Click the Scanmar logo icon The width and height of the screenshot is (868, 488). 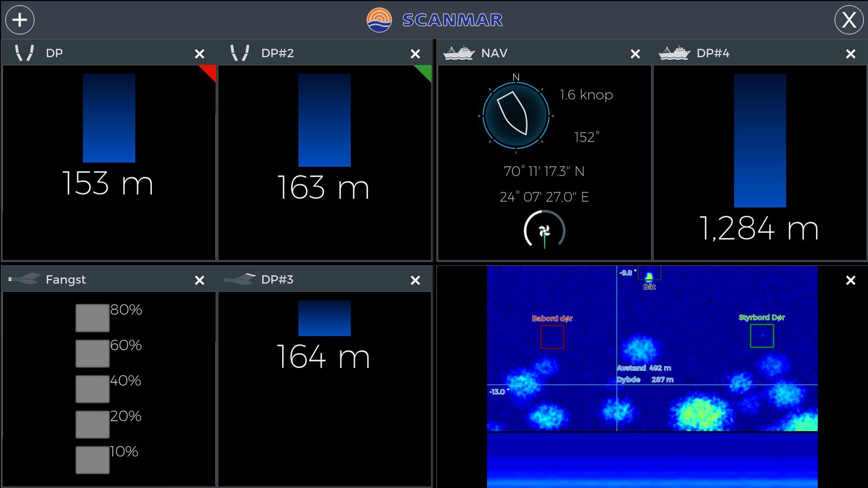tap(379, 20)
